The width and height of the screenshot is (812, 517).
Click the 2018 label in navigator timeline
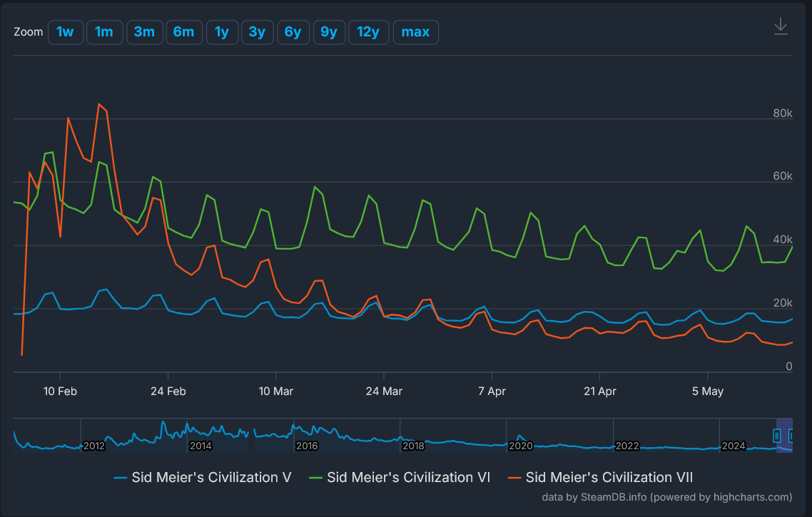[413, 446]
